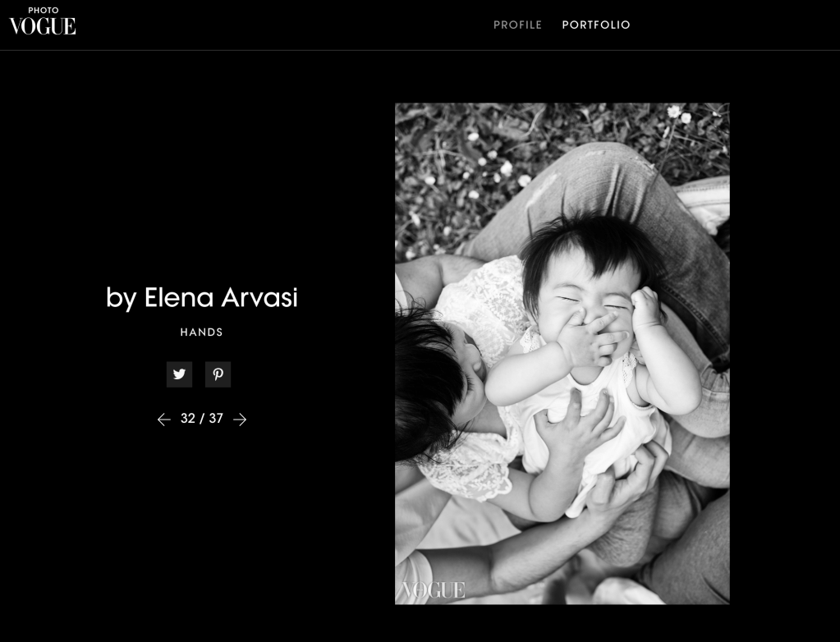The height and width of the screenshot is (642, 840).
Task: Go to the previous photo arrow
Action: click(164, 420)
